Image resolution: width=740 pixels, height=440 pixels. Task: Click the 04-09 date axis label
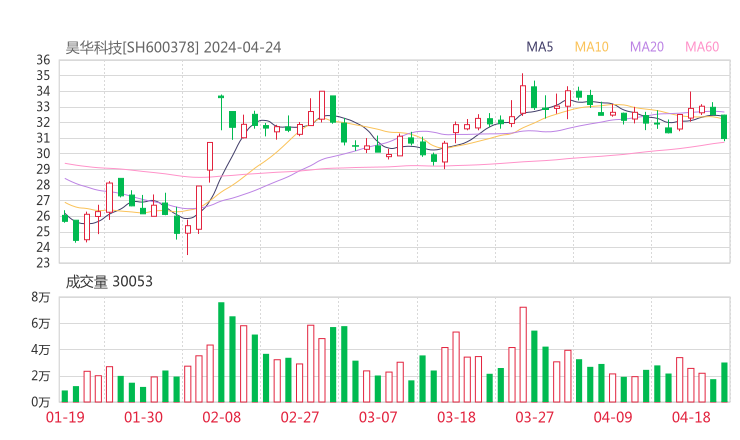coord(613,417)
